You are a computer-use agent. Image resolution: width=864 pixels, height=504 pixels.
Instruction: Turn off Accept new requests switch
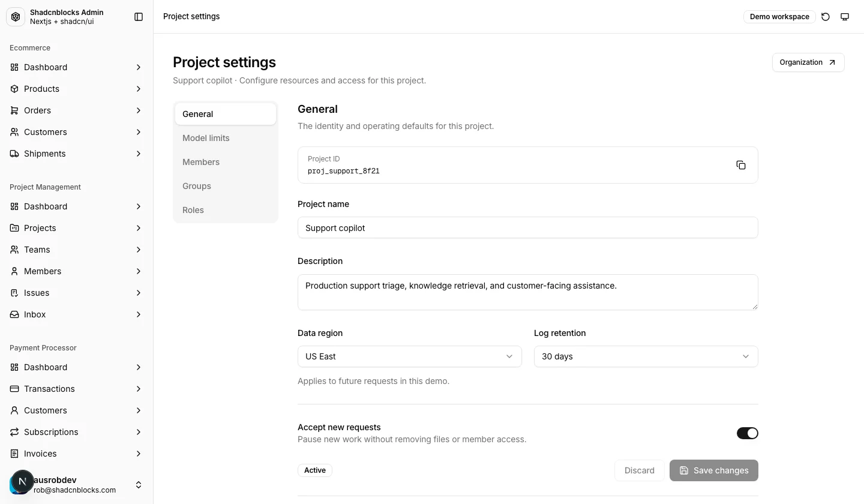click(x=748, y=433)
